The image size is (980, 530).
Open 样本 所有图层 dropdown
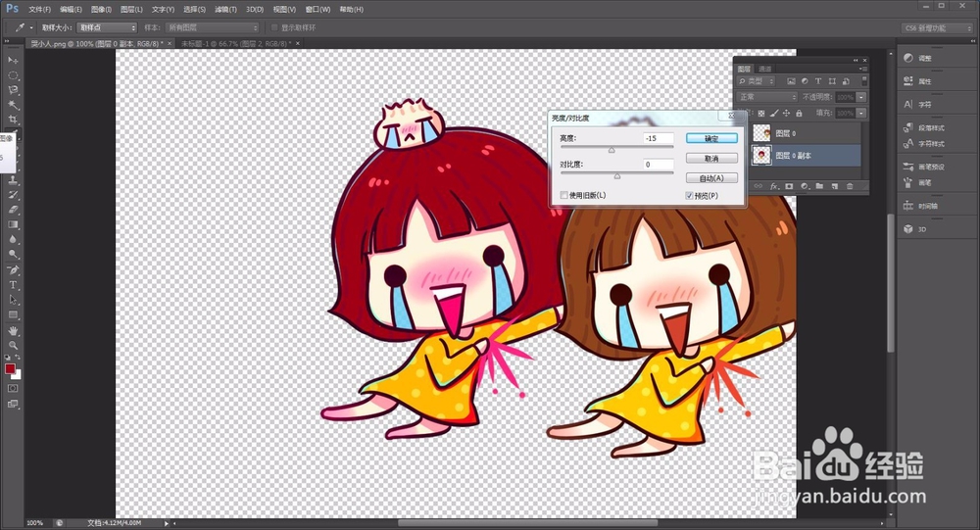(212, 27)
